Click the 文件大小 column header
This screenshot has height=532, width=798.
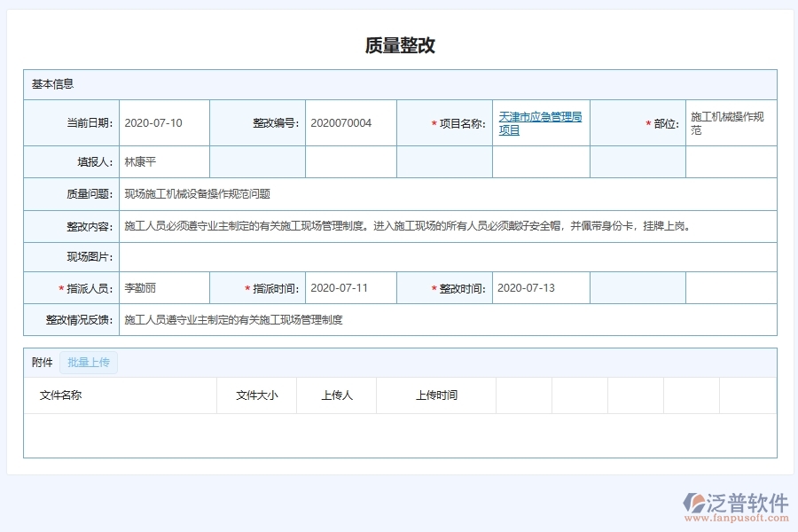(x=257, y=395)
